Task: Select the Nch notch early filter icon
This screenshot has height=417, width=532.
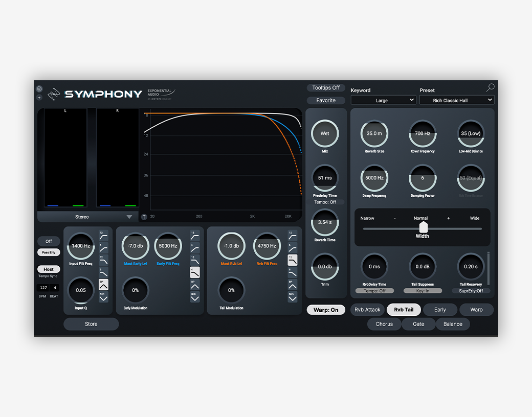Action: [195, 296]
